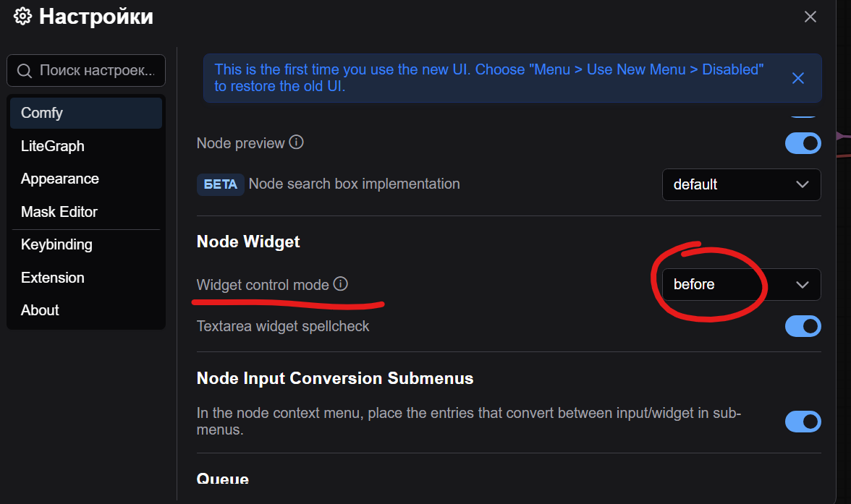Open the Widget control mode dropdown
Image resolution: width=851 pixels, height=504 pixels.
(x=741, y=284)
